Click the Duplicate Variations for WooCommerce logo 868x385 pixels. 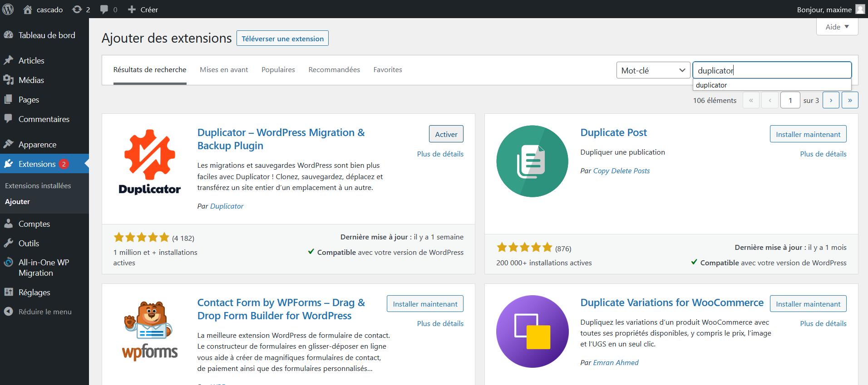533,331
